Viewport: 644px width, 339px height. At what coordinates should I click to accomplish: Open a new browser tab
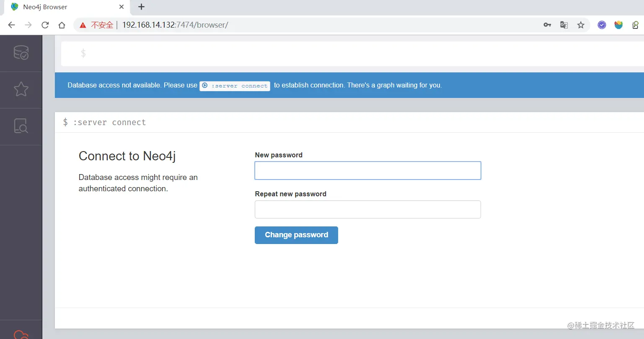click(141, 7)
